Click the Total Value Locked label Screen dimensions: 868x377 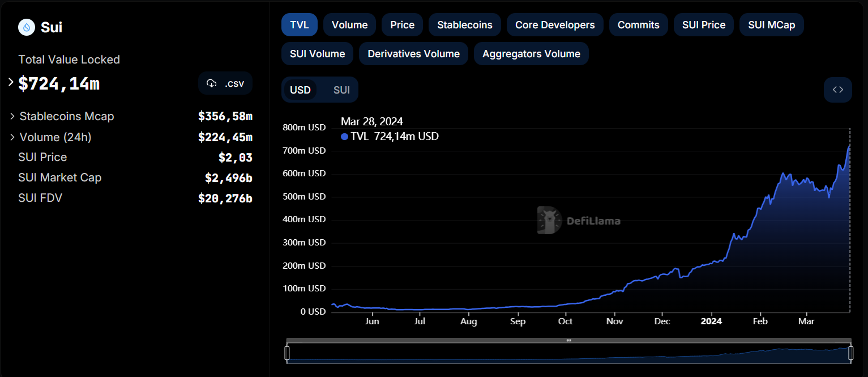tap(69, 60)
